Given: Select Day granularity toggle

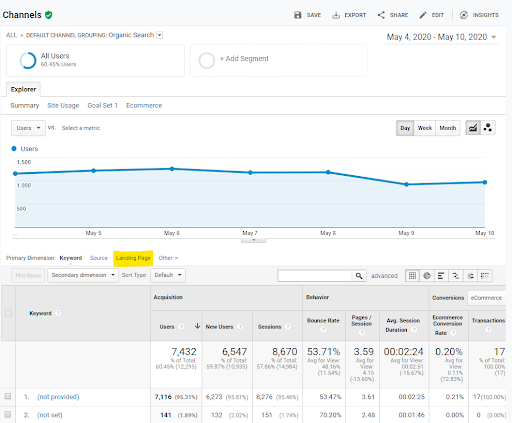Looking at the screenshot, I should coord(405,128).
